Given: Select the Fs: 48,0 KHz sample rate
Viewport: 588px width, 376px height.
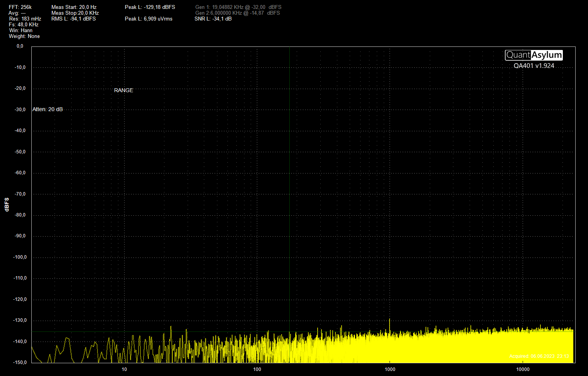Looking at the screenshot, I should click(24, 25).
